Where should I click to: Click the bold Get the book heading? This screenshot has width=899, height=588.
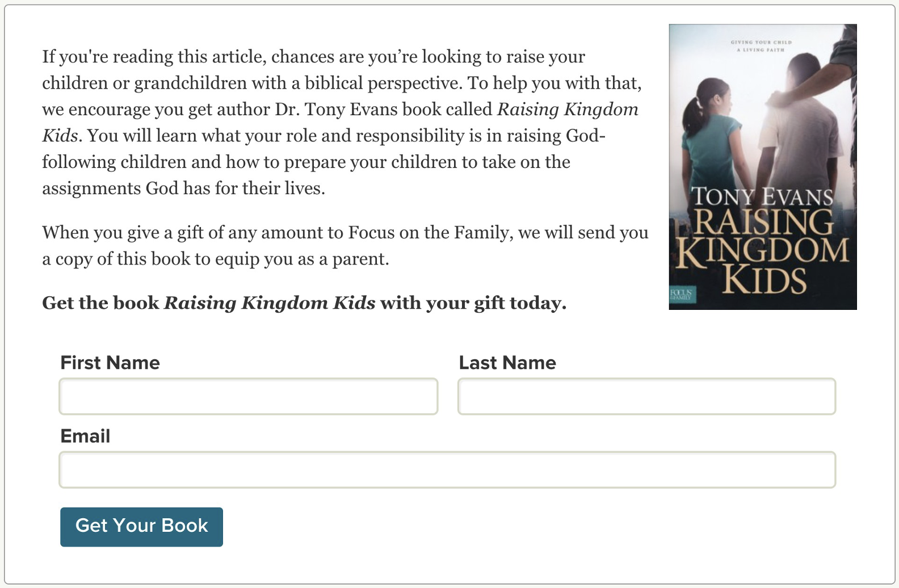point(304,303)
